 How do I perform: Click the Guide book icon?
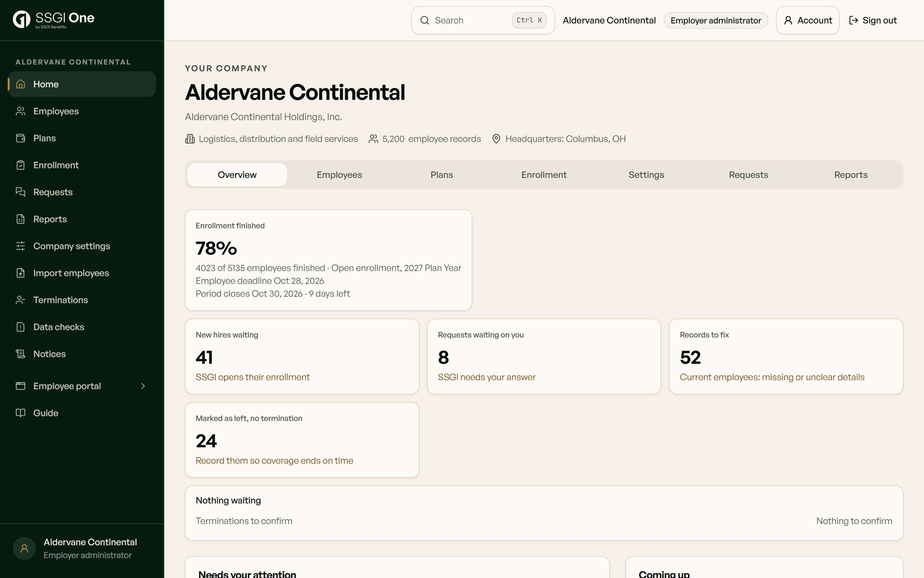[x=21, y=413]
